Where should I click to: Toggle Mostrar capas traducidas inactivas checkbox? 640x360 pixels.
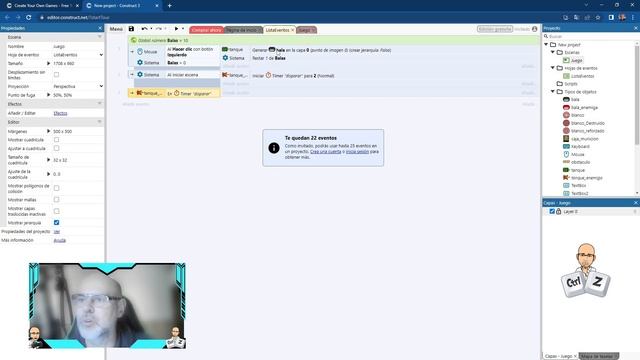(x=56, y=211)
